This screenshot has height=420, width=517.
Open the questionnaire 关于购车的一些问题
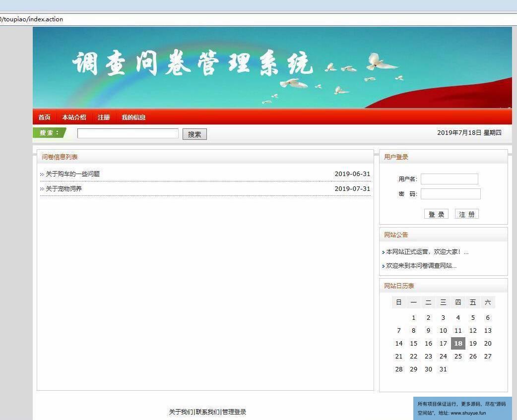pos(72,174)
